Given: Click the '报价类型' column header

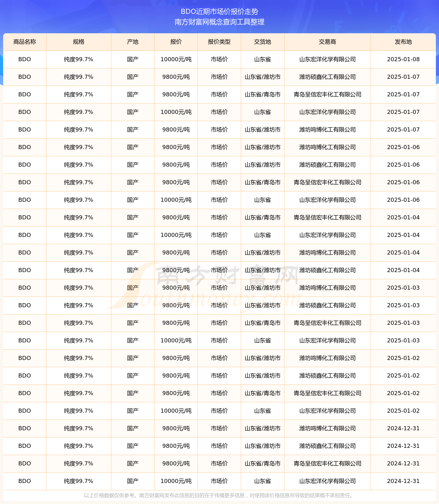Looking at the screenshot, I should [219, 42].
